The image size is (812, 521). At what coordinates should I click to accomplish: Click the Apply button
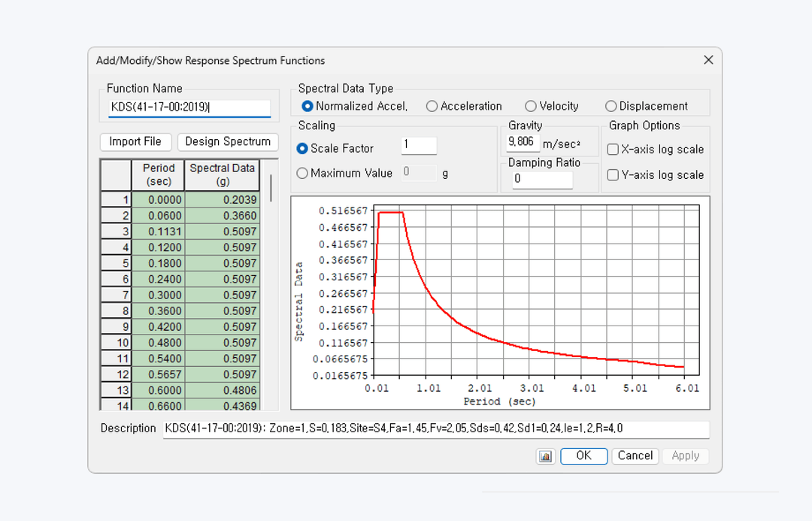coord(685,456)
